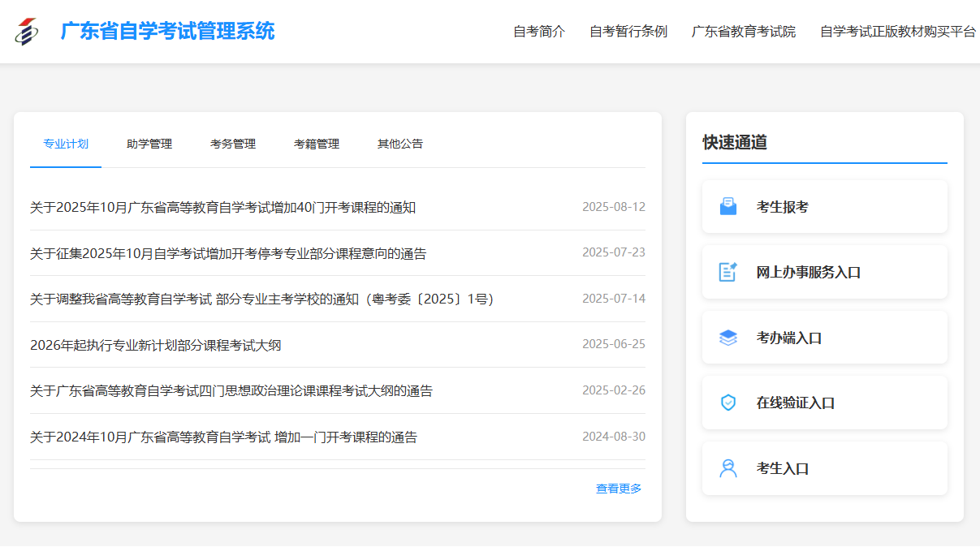Screen dimensions: 980x547
Task: Click the 广东省自学考试管理系统 site title
Action: 168,32
